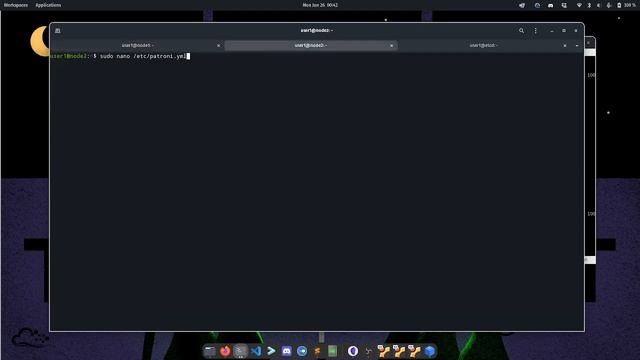Click the Telegram tray icon

pos(522,5)
